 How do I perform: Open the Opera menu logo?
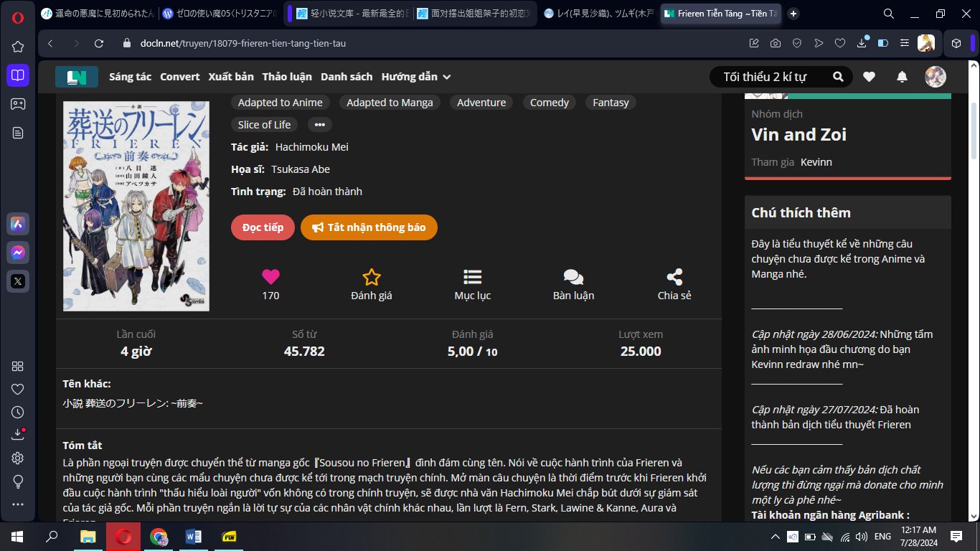coord(17,18)
